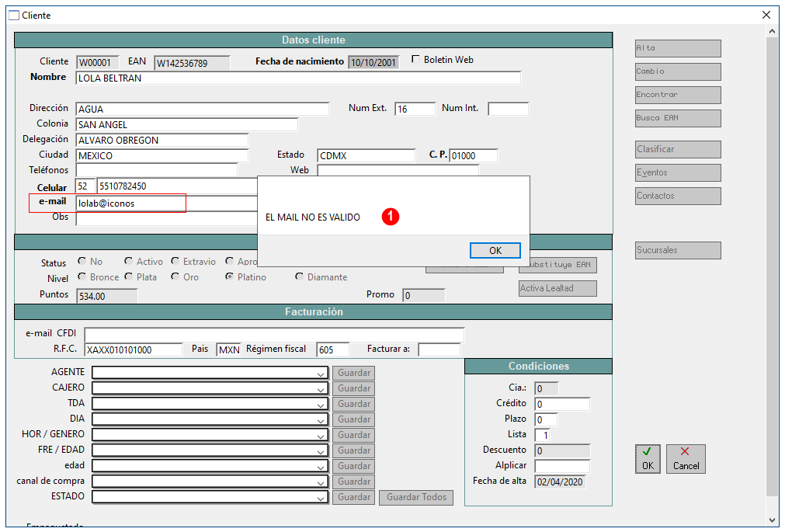Viewport: 785px width, 532px height.
Task: Click Guardar next to canal de compra
Action: [353, 482]
